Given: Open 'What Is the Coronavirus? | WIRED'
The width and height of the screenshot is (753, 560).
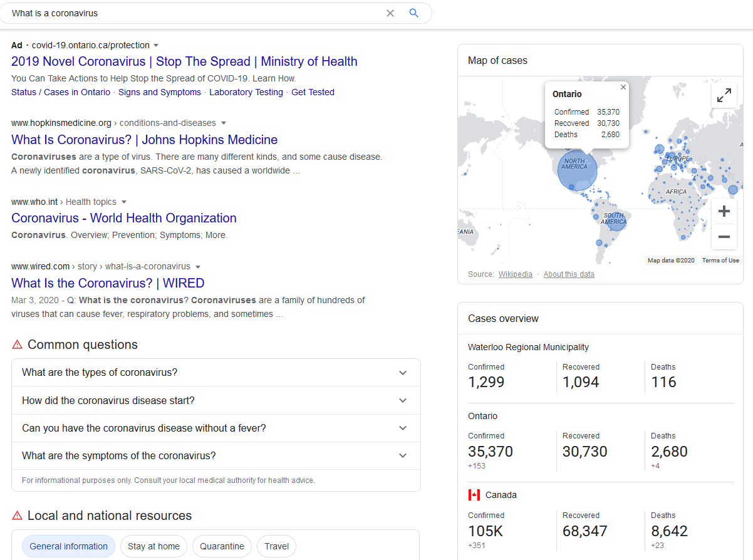Looking at the screenshot, I should (108, 283).
